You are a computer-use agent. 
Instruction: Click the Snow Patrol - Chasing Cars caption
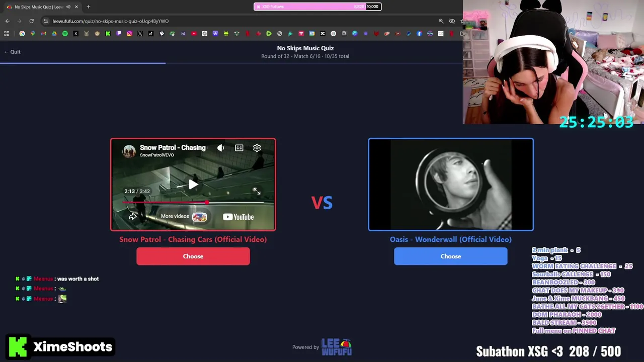click(x=193, y=239)
